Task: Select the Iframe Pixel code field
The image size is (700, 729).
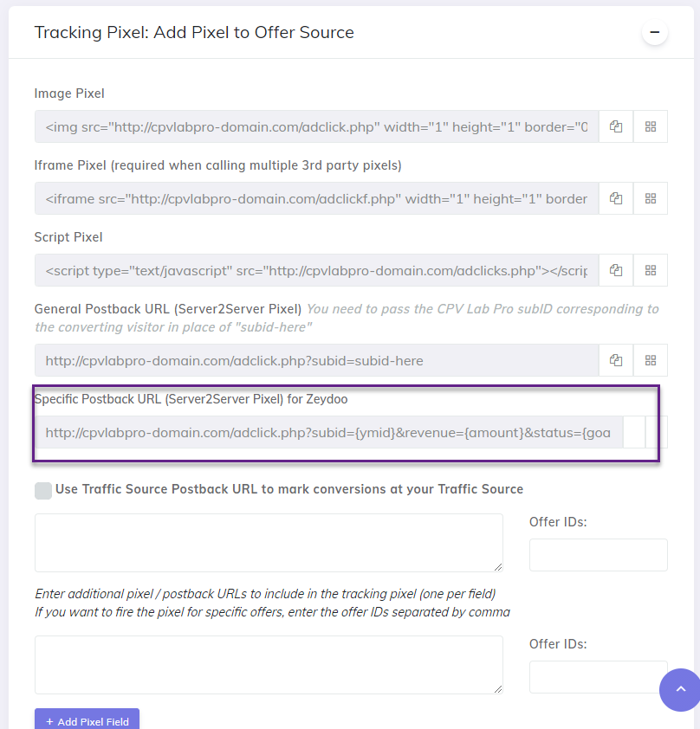Action: point(317,198)
